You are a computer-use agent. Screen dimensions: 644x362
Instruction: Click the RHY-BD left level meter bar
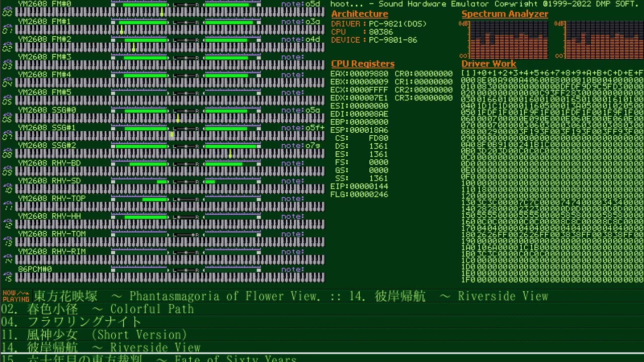point(139,164)
